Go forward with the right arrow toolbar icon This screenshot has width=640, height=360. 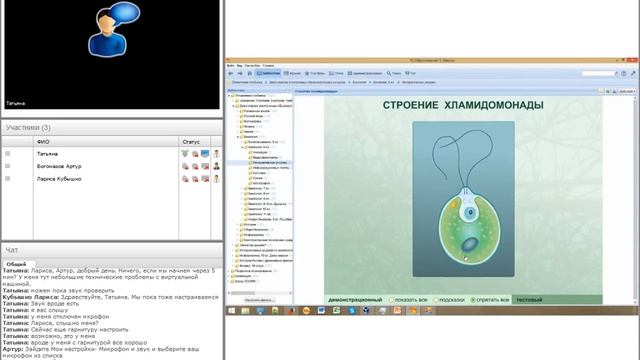click(x=240, y=73)
